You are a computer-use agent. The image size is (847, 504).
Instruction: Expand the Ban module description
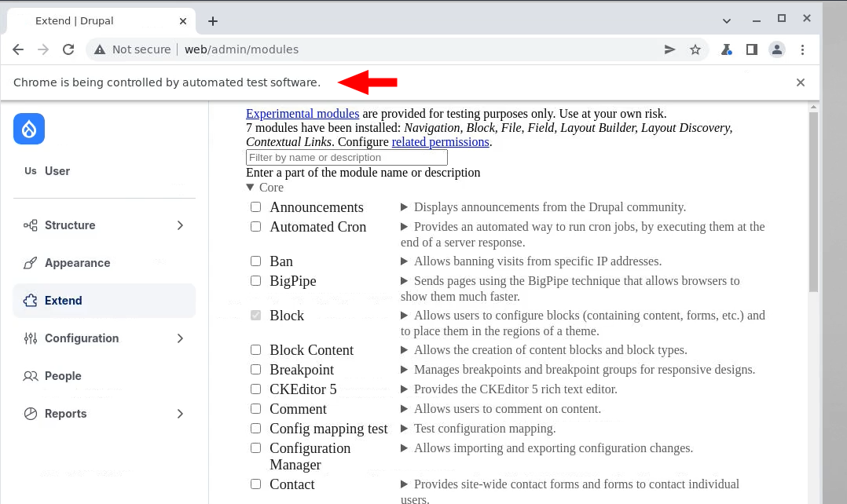[404, 261]
